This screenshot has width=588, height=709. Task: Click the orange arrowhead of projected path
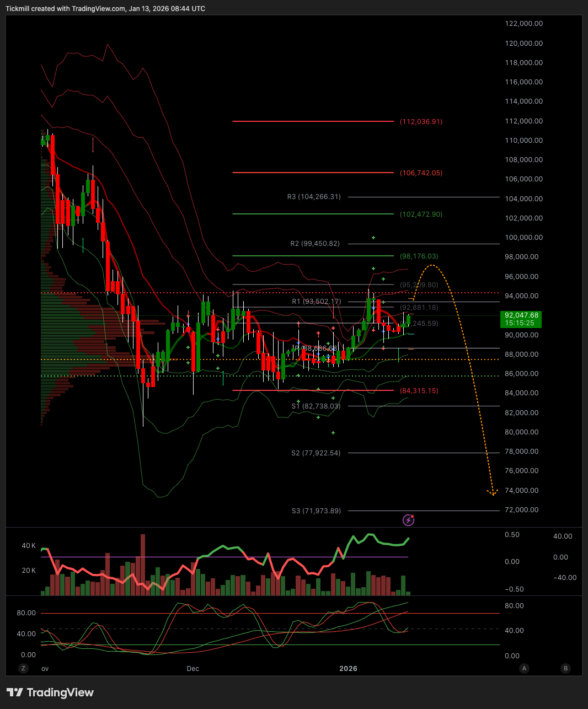493,492
